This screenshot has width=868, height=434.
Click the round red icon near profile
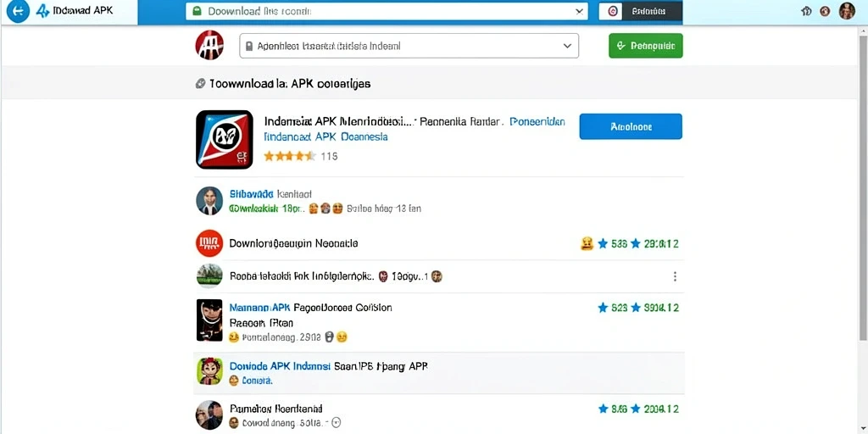825,11
